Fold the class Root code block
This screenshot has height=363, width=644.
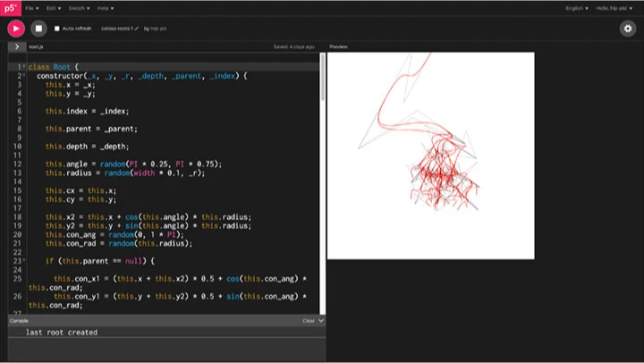[24, 66]
